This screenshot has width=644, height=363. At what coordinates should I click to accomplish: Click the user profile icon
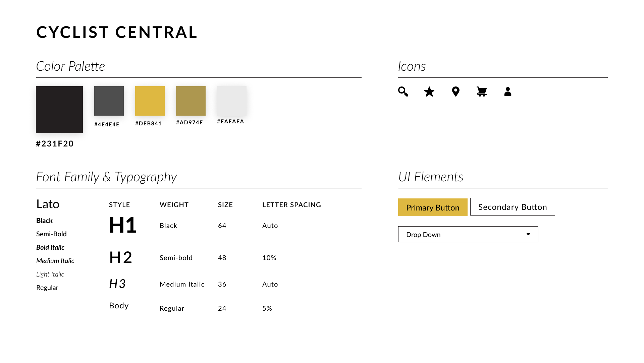[507, 92]
